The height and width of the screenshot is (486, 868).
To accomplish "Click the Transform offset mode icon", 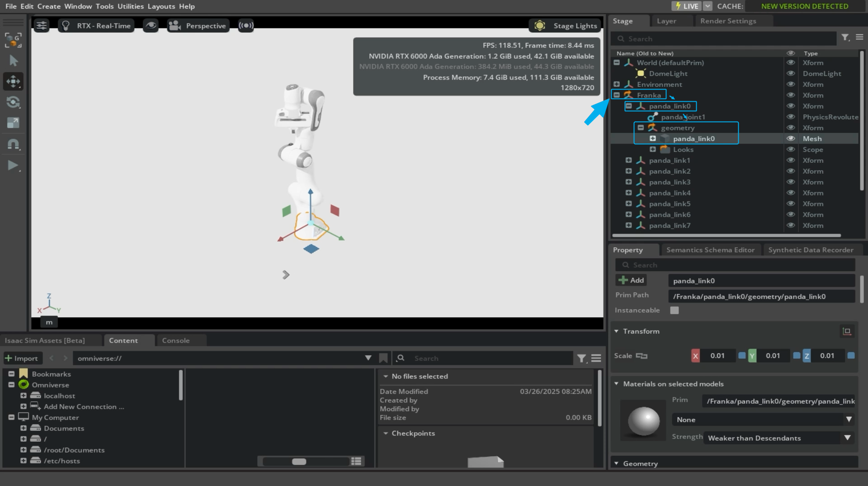I will tap(847, 331).
